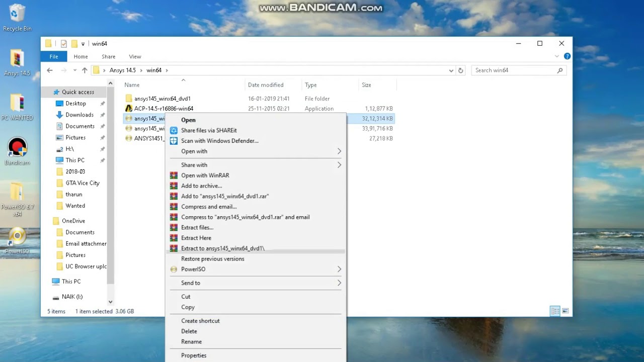Select the ACP-14.5 application file icon
Viewport: 644px width, 362px height.
click(x=129, y=109)
